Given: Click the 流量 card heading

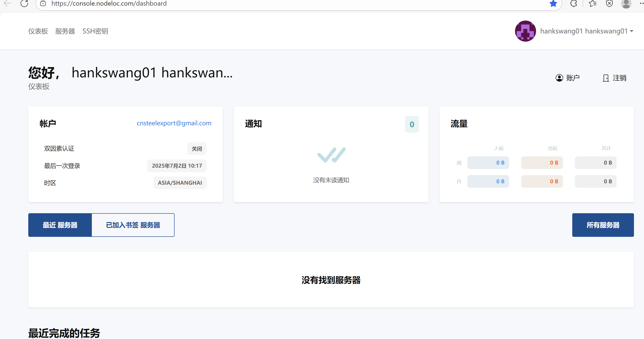Looking at the screenshot, I should 459,124.
